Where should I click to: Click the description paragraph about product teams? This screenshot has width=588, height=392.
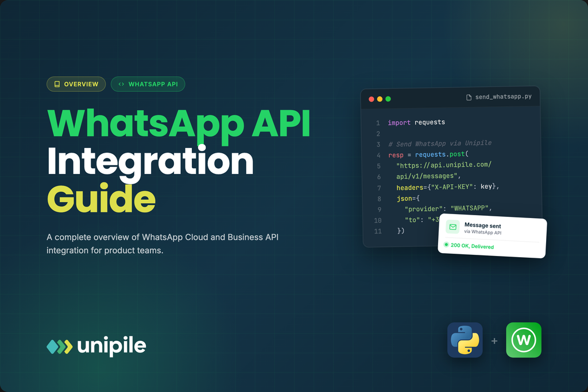[163, 243]
